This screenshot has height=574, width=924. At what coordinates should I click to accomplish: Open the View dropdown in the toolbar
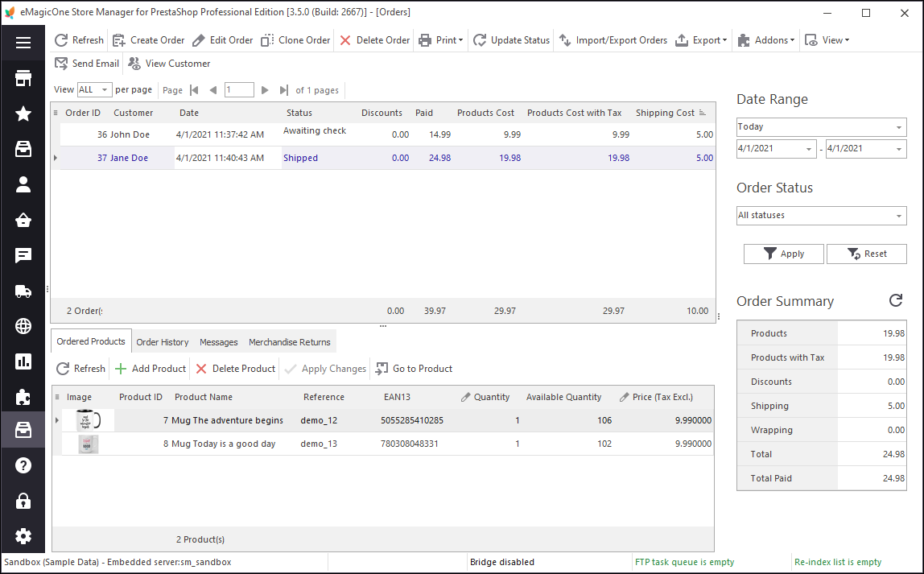(x=827, y=40)
